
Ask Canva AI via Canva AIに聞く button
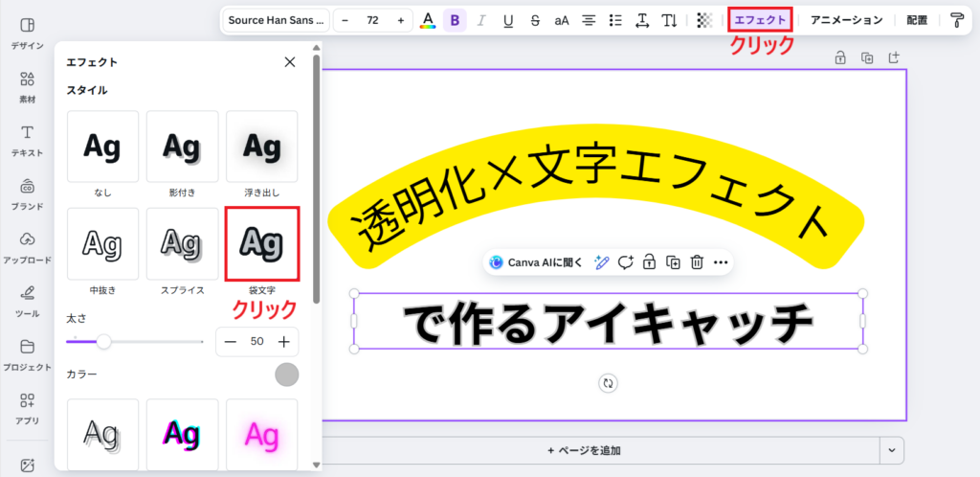click(535, 261)
